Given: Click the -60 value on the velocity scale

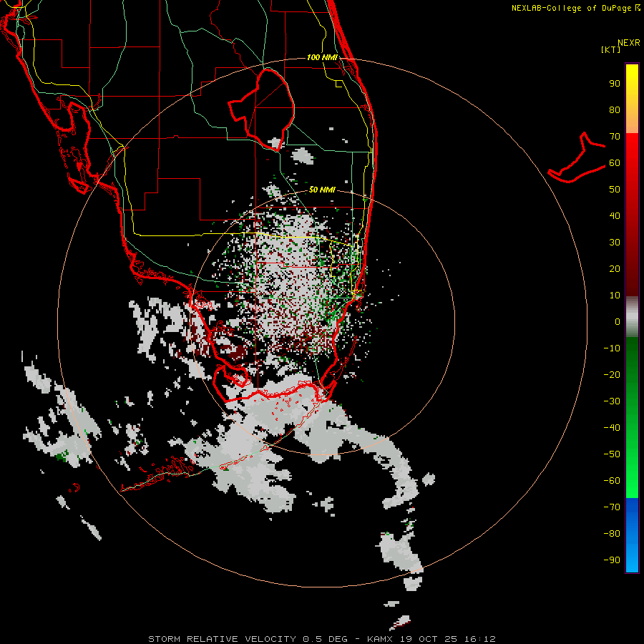Looking at the screenshot, I should point(612,481).
